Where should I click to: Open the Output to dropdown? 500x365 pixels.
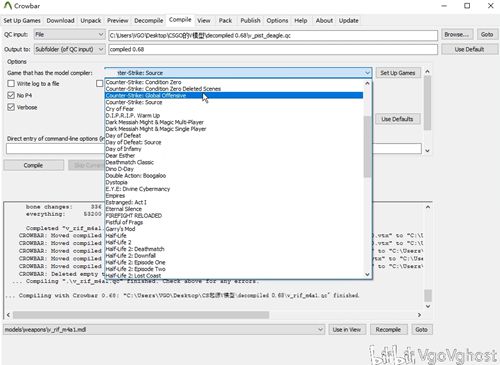click(x=69, y=49)
